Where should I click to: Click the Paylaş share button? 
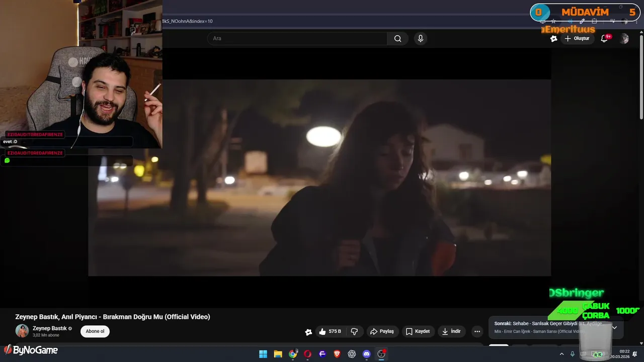click(x=382, y=331)
